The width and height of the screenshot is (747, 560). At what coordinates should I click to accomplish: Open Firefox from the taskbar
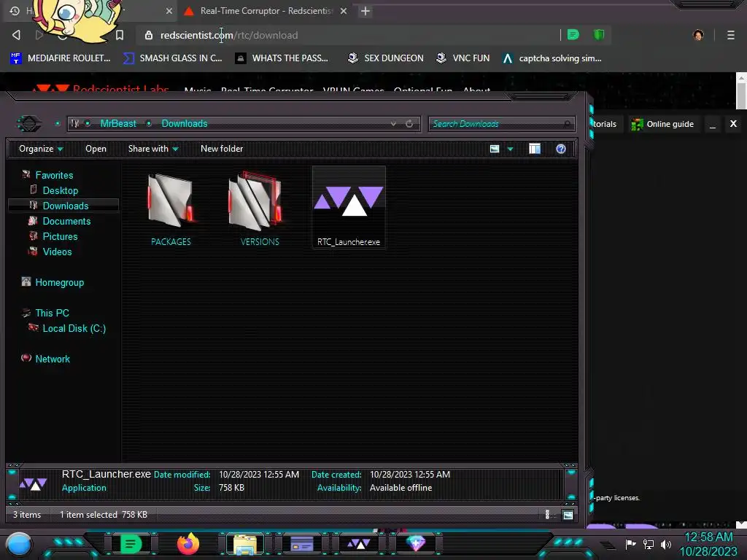point(188,544)
